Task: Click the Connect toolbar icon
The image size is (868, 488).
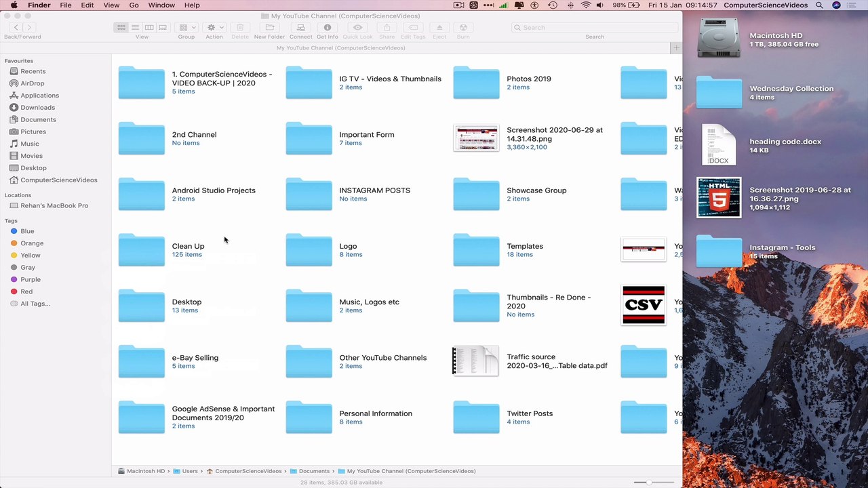Action: tap(300, 27)
